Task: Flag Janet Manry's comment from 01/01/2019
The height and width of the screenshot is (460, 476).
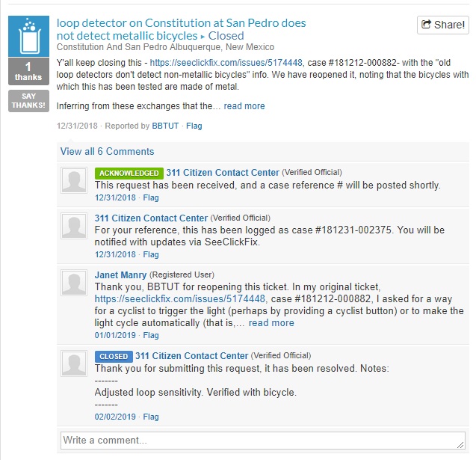Action: click(x=150, y=335)
